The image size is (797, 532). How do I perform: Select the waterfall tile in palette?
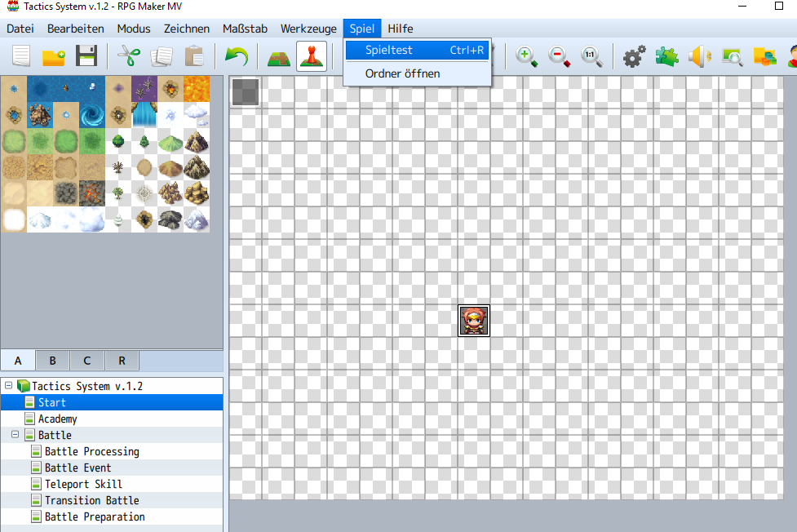click(x=144, y=115)
